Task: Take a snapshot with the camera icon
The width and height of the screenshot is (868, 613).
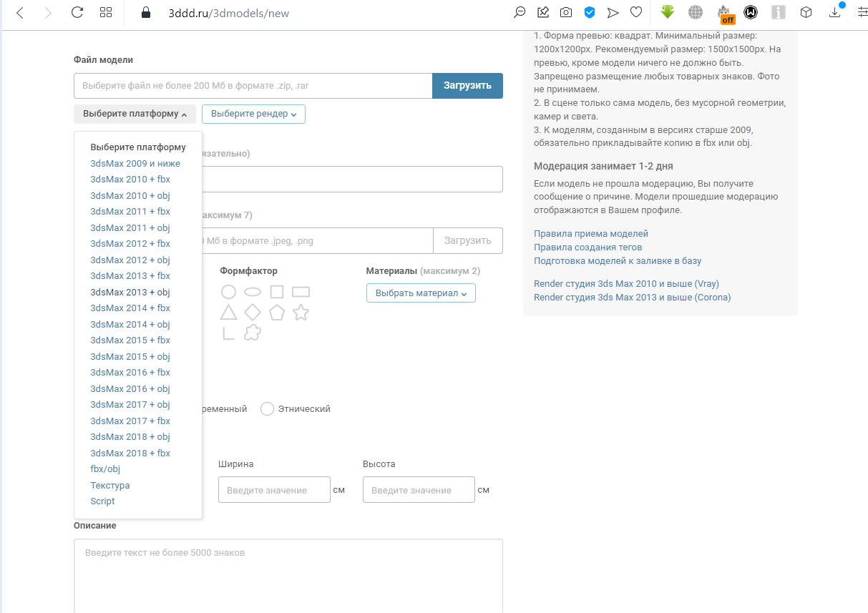Action: (x=566, y=12)
